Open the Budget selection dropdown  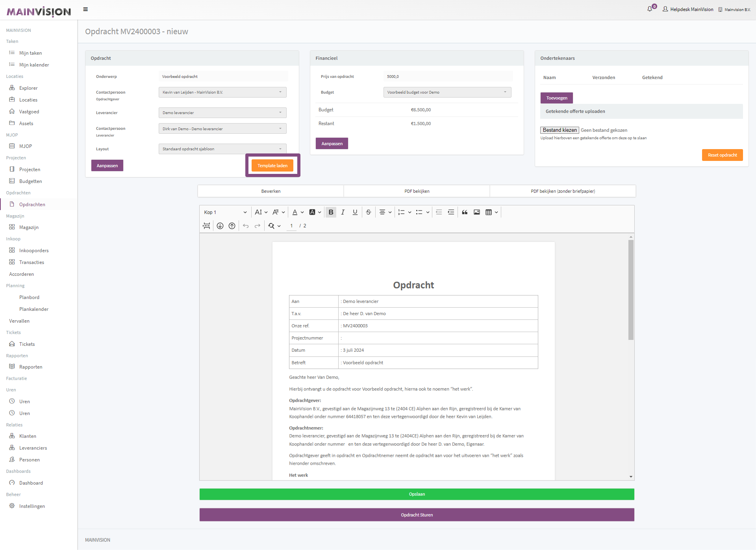point(447,92)
